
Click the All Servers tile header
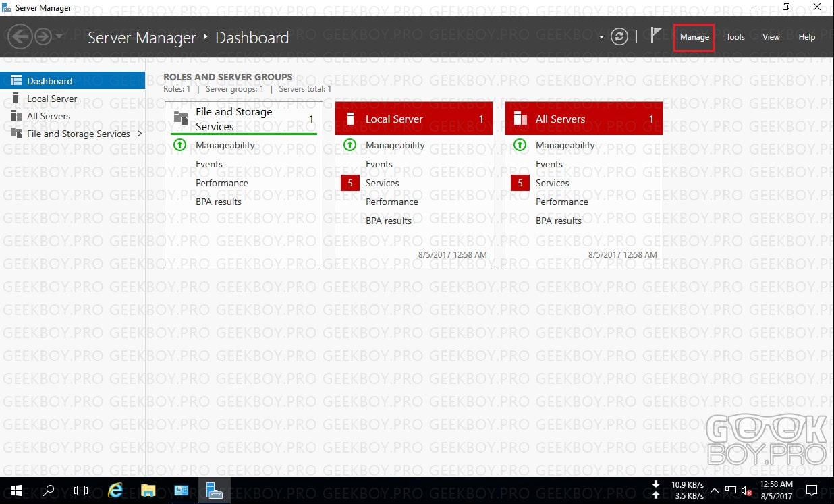coord(584,119)
